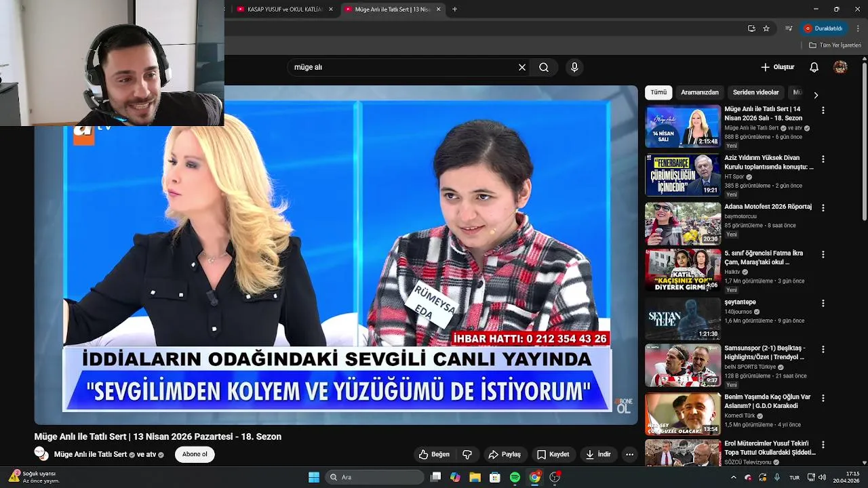The width and height of the screenshot is (868, 488).
Task: Clear the YouTube search text with X
Action: tap(522, 67)
